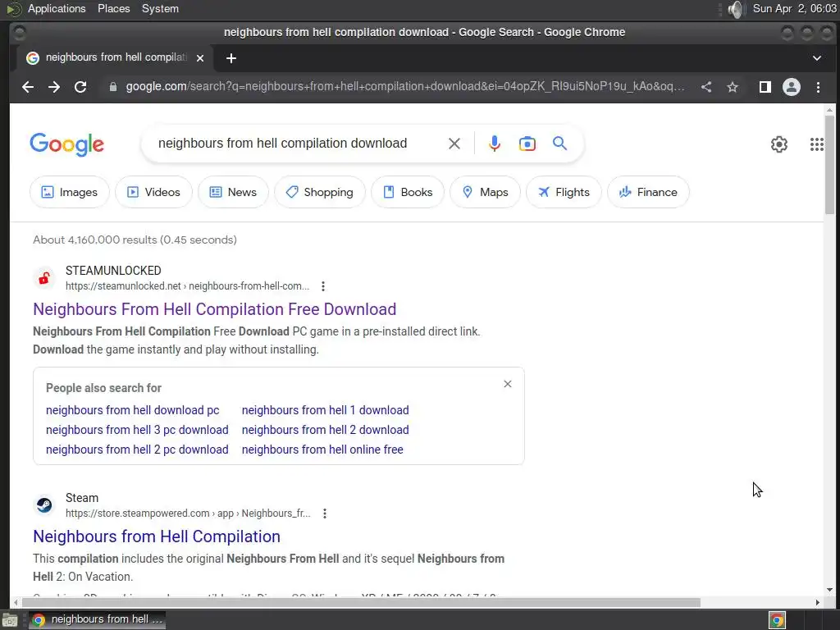Viewport: 840px width, 630px height.
Task: Search neighbours from hell 2 pc download
Action: pyautogui.click(x=137, y=450)
